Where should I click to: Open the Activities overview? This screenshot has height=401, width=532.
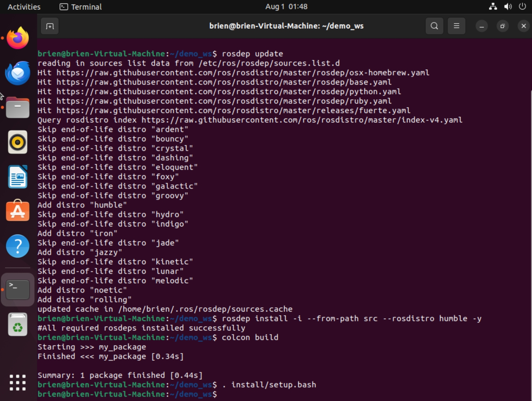click(23, 6)
